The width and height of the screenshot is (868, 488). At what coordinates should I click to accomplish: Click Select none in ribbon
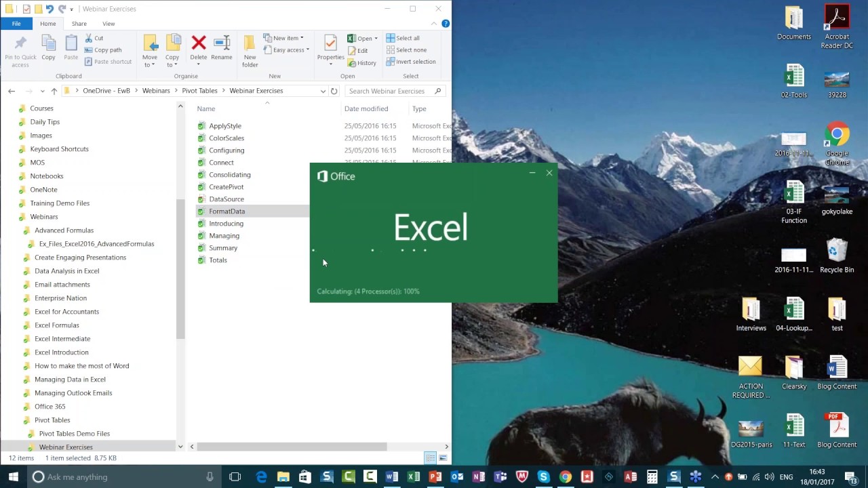coord(406,49)
